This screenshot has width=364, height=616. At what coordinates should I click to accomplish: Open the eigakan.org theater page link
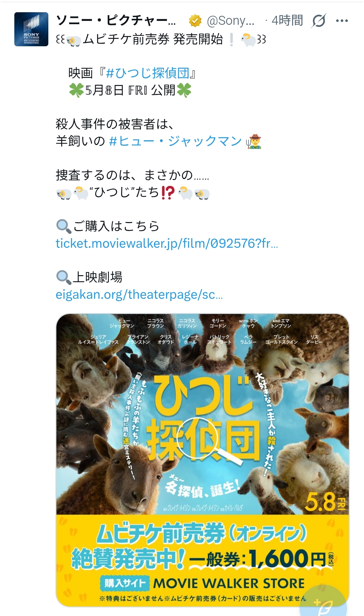139,295
